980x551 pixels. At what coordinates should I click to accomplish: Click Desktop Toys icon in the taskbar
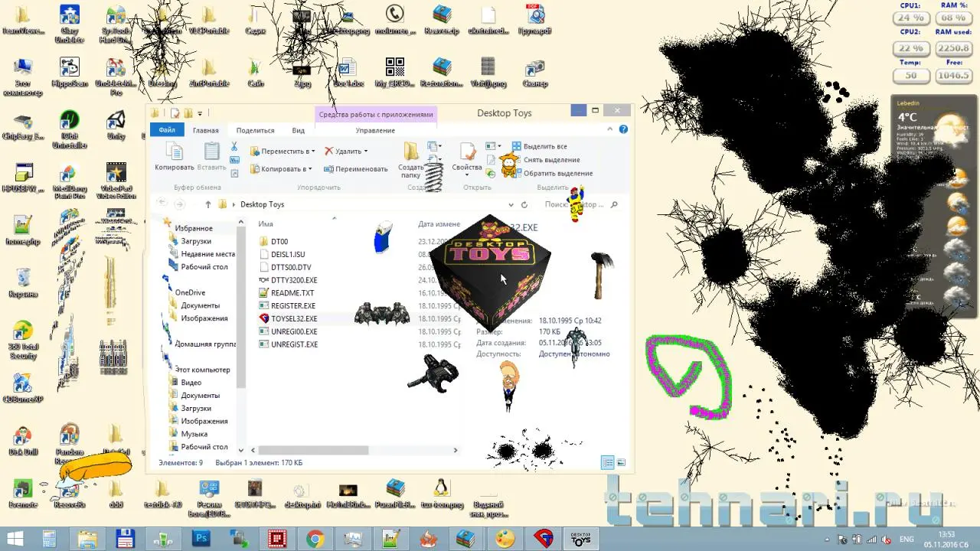point(581,539)
